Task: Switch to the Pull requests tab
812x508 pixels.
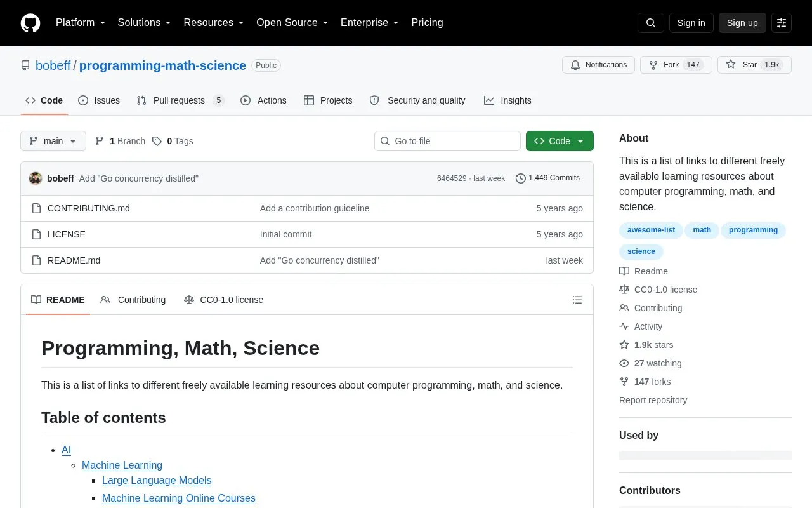Action: (181, 100)
